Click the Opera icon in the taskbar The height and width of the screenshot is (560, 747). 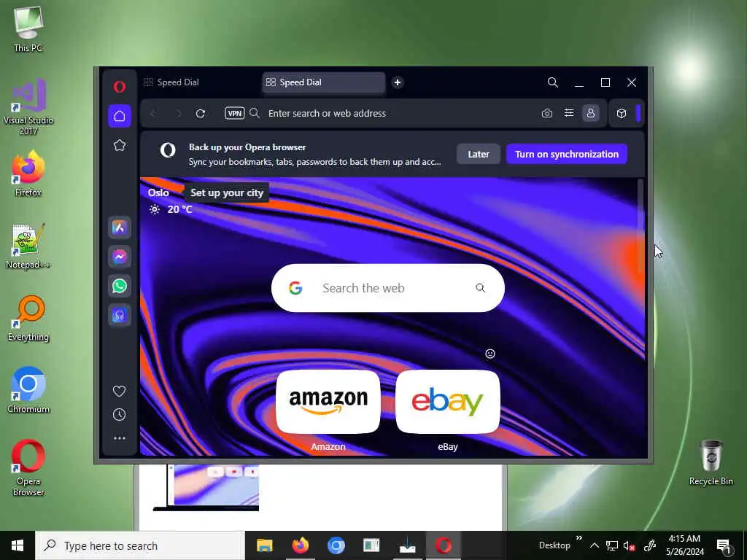tap(444, 545)
